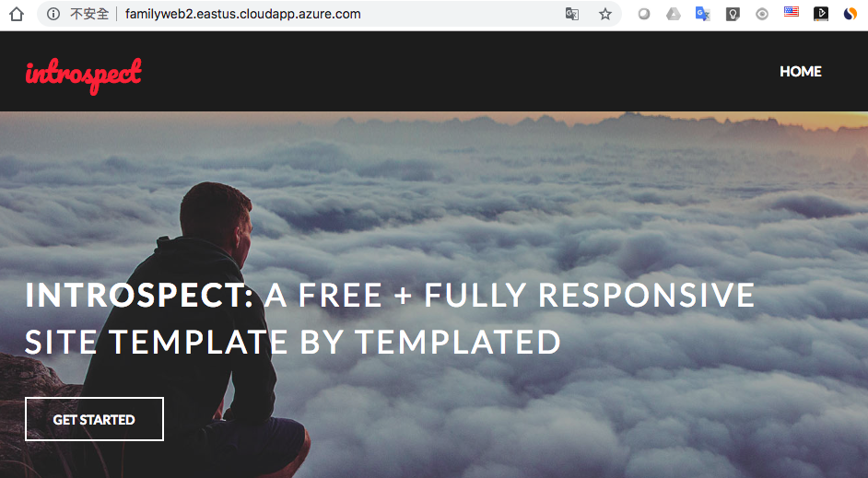Click the 不安全 security warning label
Viewport: 868px width, 478px height.
click(89, 14)
